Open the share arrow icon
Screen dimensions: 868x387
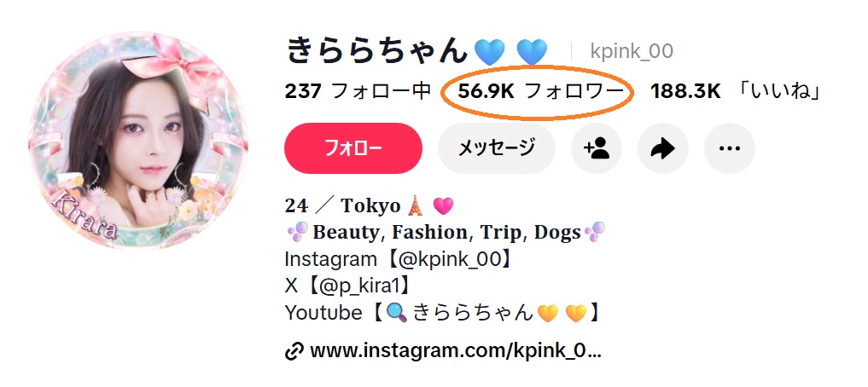pyautogui.click(x=662, y=148)
